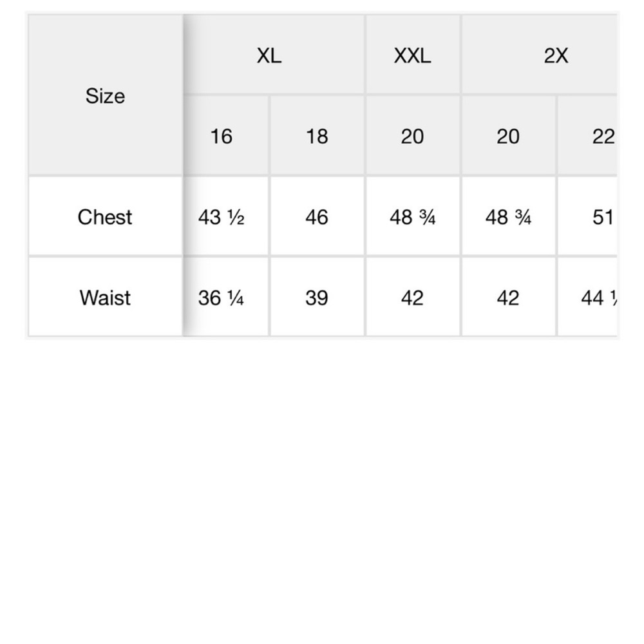Screen dimensions: 644x644
Task: Click numeric size 18 under XL
Action: 317,137
